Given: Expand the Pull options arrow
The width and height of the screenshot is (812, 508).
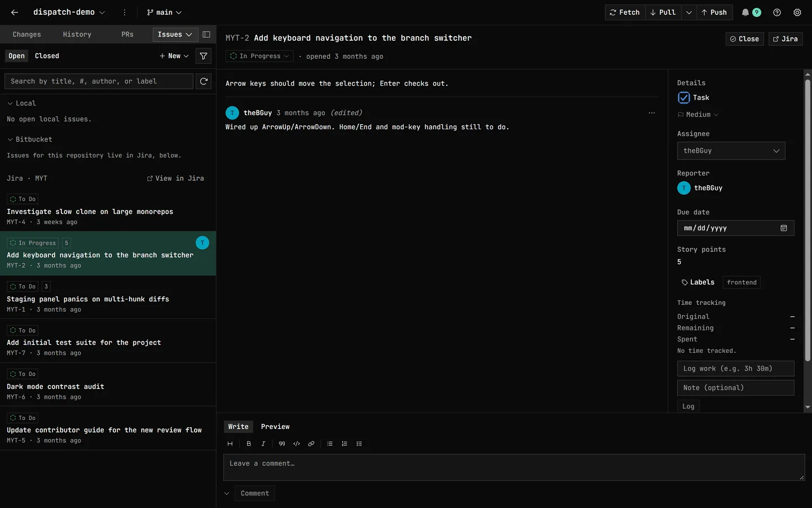Looking at the screenshot, I should 689,12.
